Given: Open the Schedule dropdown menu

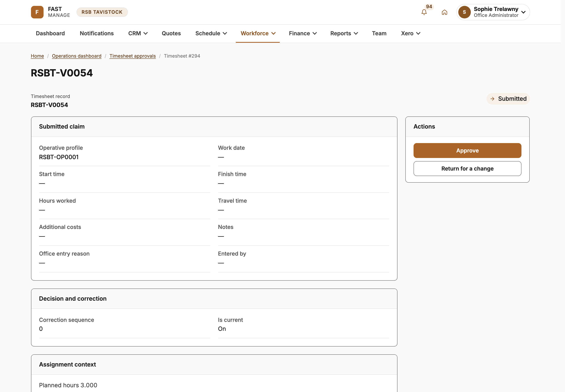Looking at the screenshot, I should pos(211,33).
